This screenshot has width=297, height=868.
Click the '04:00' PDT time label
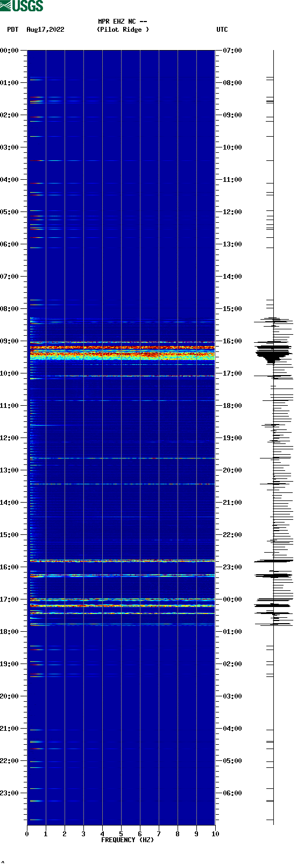(9, 180)
